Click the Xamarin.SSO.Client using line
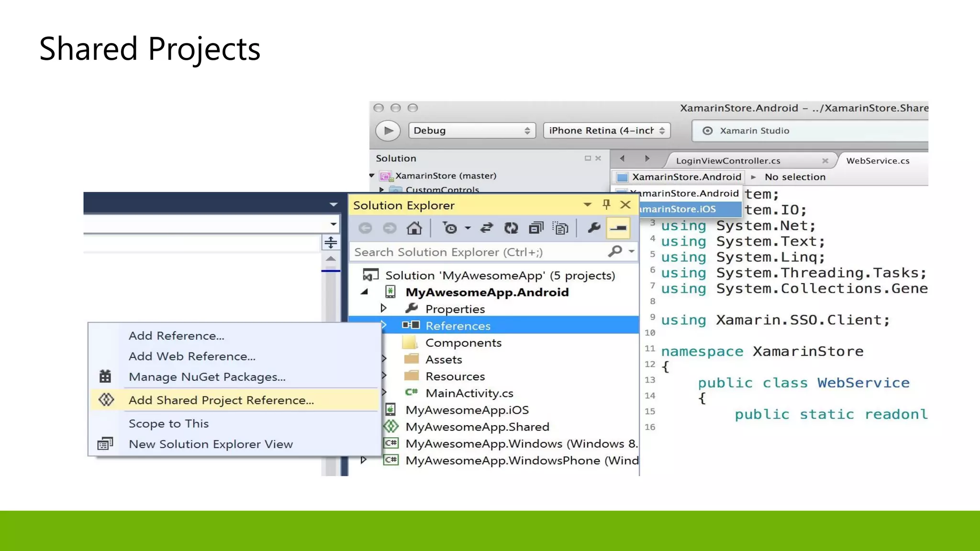The width and height of the screenshot is (980, 551). click(775, 320)
